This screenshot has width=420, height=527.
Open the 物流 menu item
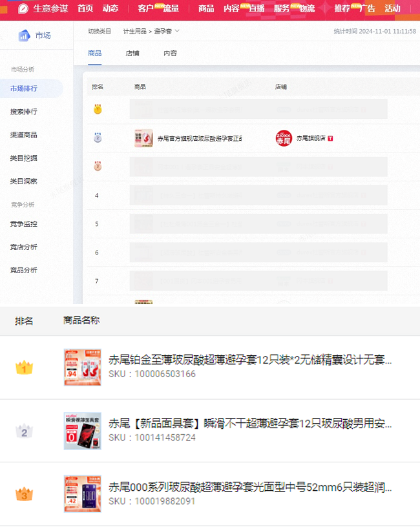click(307, 8)
